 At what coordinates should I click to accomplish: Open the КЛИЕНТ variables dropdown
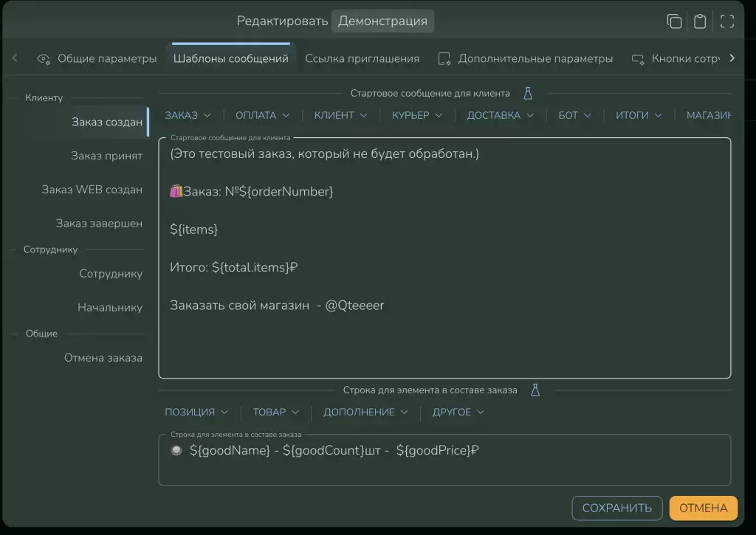[340, 115]
